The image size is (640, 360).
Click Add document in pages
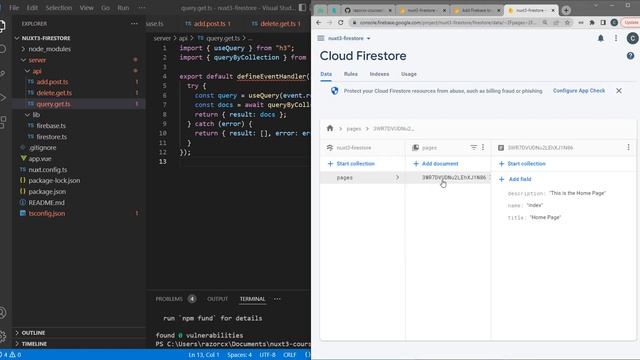[x=436, y=164]
